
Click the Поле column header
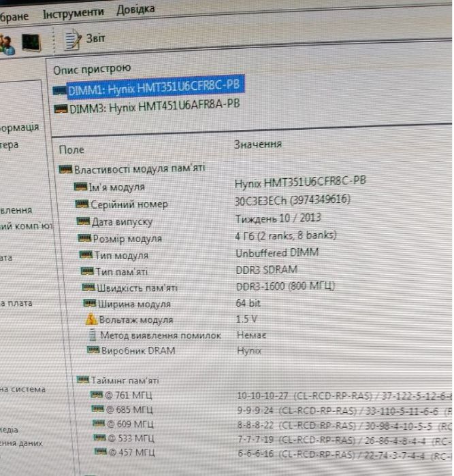[x=71, y=150]
